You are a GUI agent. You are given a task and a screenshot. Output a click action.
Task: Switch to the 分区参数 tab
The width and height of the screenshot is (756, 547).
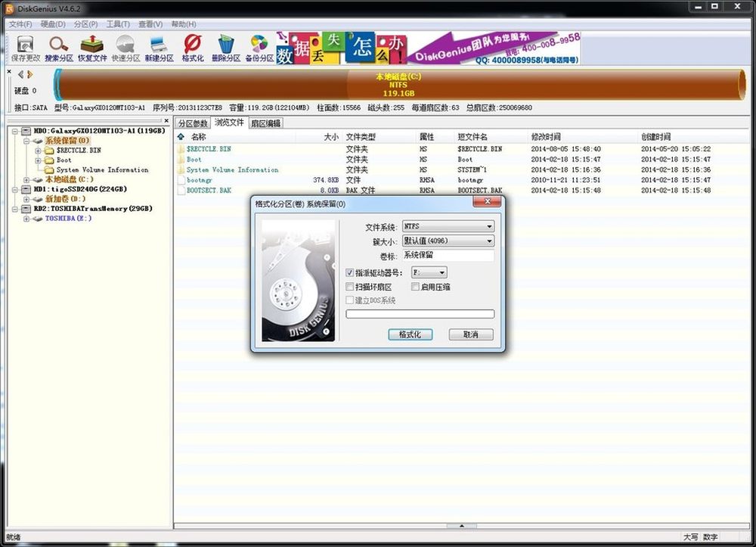[193, 123]
